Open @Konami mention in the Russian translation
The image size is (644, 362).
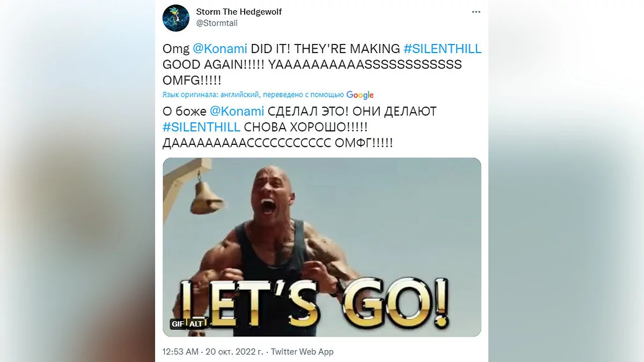(x=237, y=112)
